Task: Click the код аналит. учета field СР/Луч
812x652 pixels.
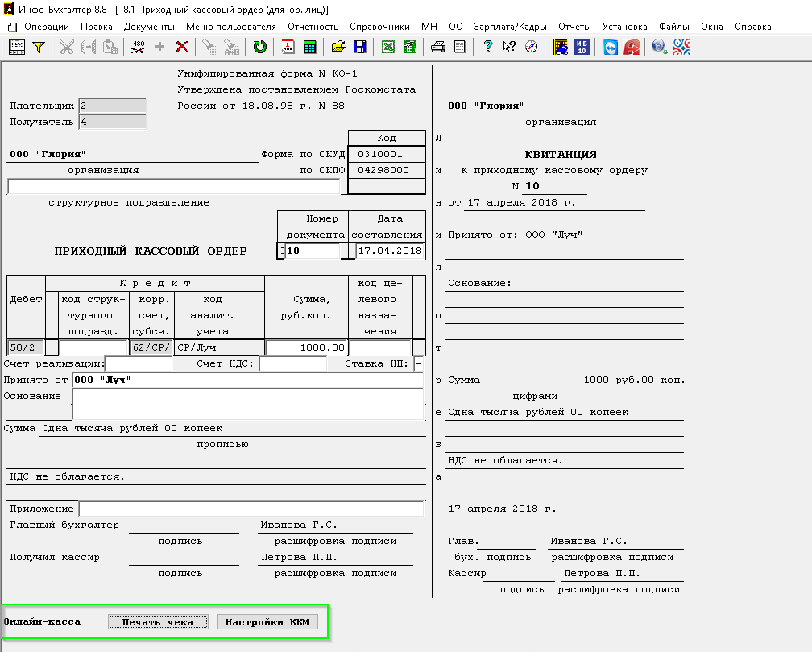Action: pyautogui.click(x=220, y=347)
